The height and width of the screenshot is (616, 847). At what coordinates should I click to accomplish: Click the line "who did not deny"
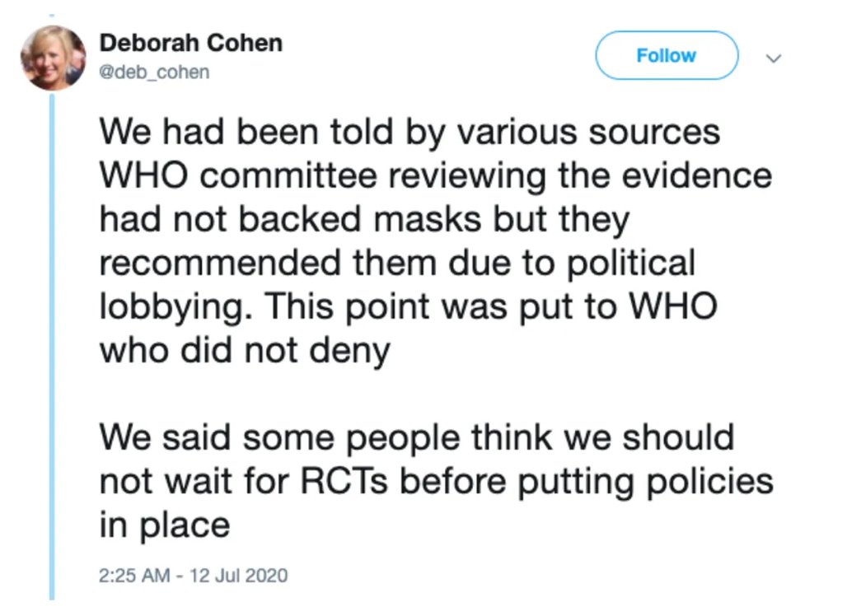(245, 351)
